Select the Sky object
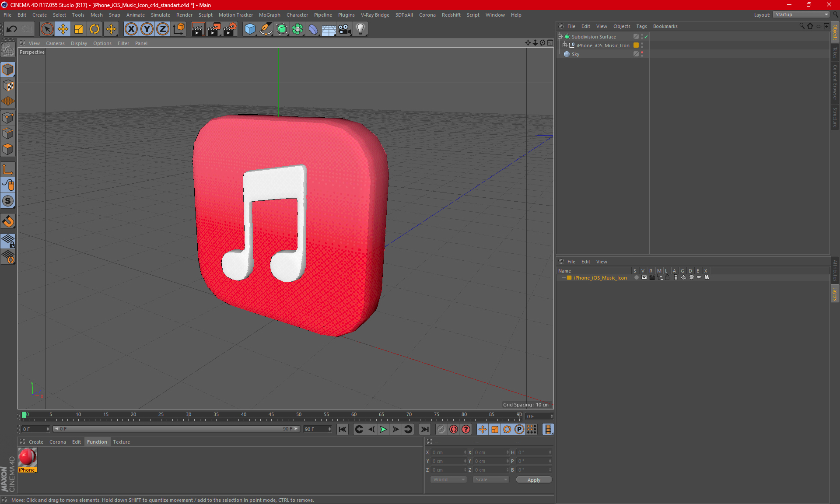Viewport: 840px width, 504px height. click(575, 54)
